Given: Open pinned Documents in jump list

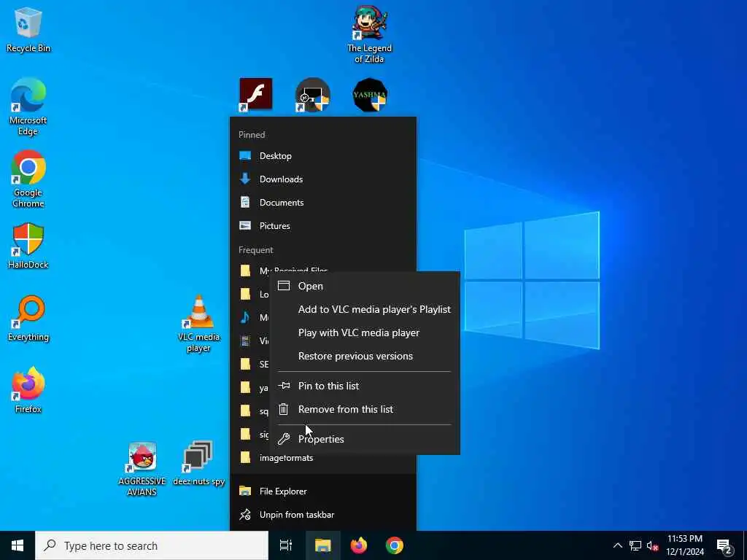Looking at the screenshot, I should [x=323, y=203].
